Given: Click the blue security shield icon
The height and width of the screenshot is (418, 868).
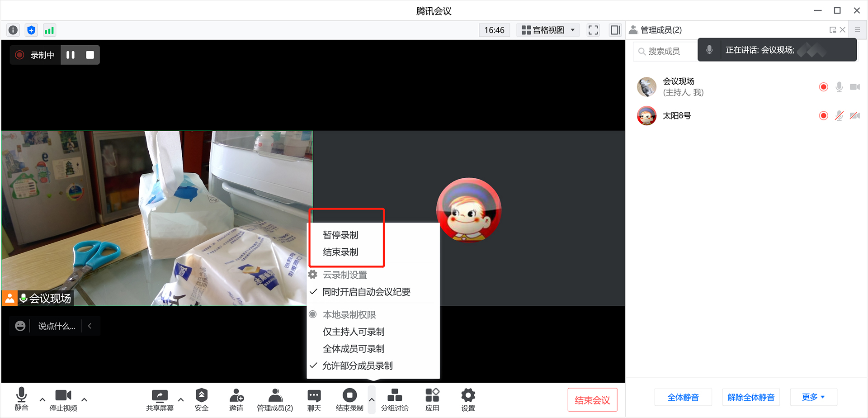Looking at the screenshot, I should 31,30.
